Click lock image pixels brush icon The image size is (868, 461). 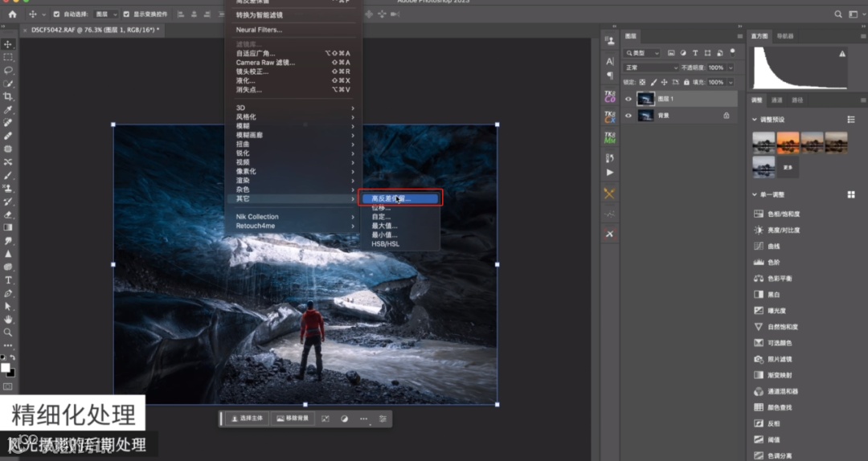pos(653,83)
